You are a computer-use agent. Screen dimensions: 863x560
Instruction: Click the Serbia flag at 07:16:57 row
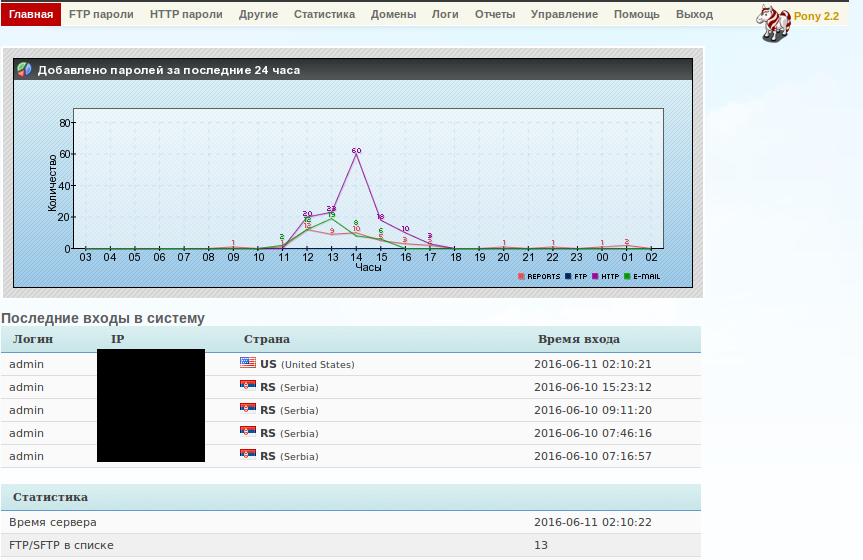tap(248, 454)
